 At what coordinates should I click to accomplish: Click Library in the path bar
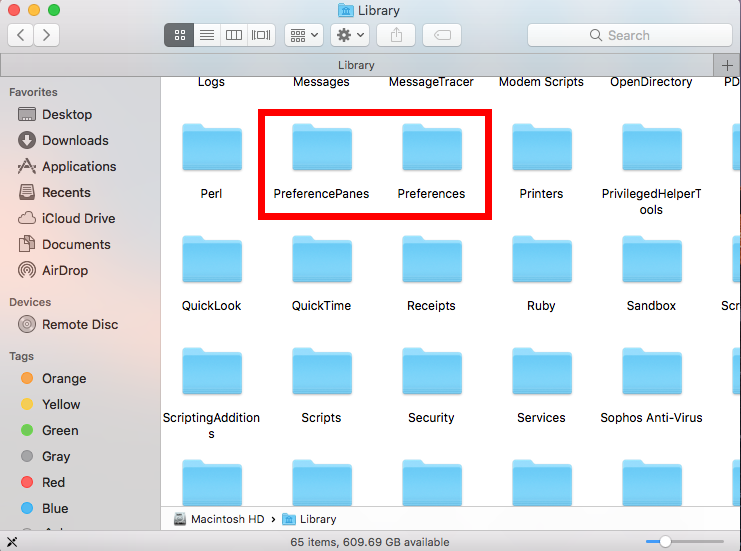(x=309, y=519)
